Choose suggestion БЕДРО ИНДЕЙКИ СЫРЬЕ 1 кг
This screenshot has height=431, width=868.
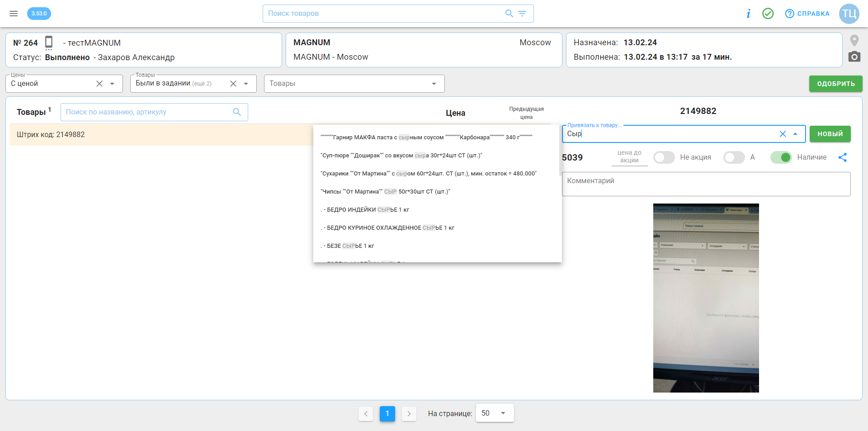click(x=437, y=209)
